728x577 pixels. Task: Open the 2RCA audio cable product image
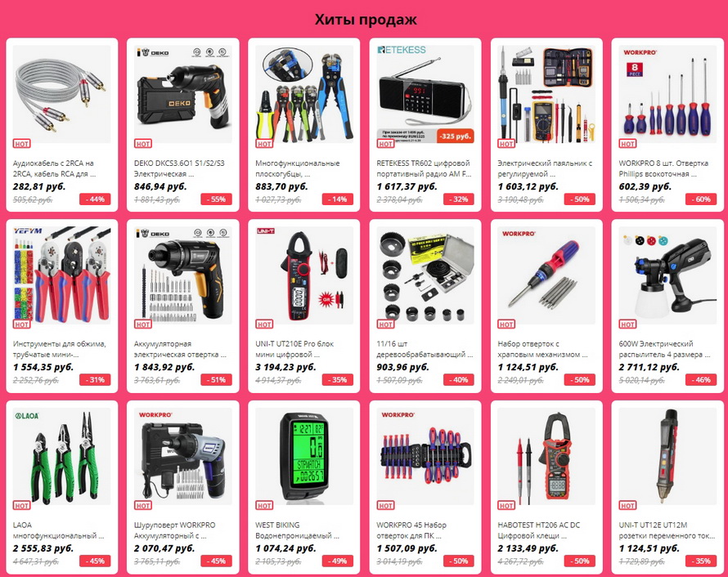61,94
